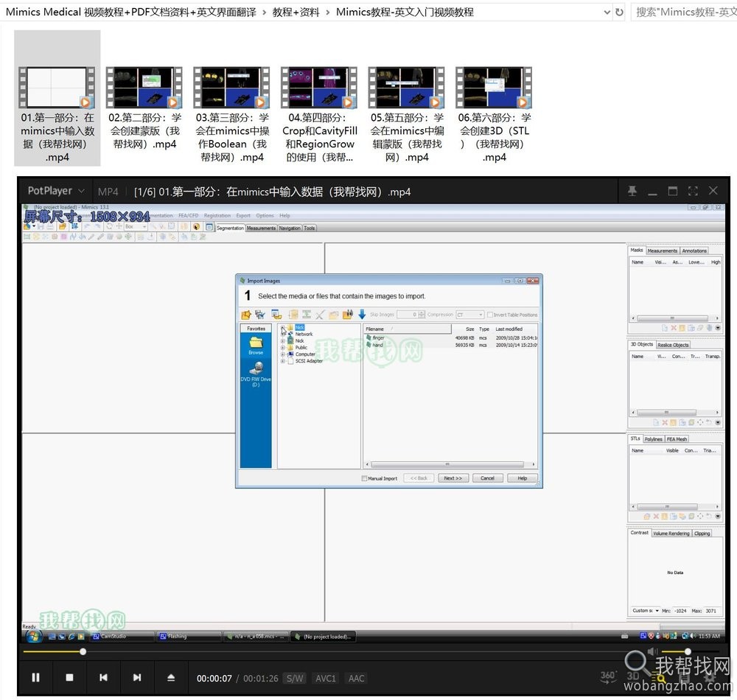This screenshot has width=737, height=700.
Task: Click the AVC1 video codec label
Action: click(326, 679)
